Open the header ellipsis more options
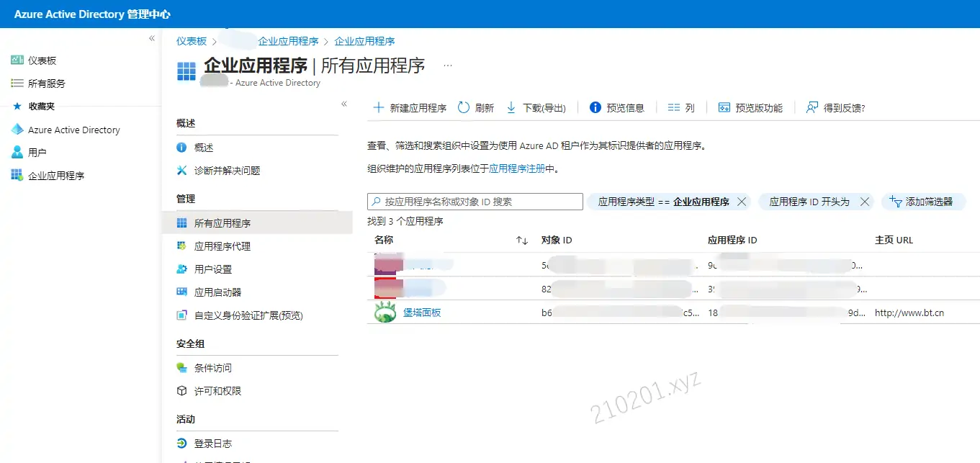Viewport: 980px width, 463px height. click(x=448, y=66)
